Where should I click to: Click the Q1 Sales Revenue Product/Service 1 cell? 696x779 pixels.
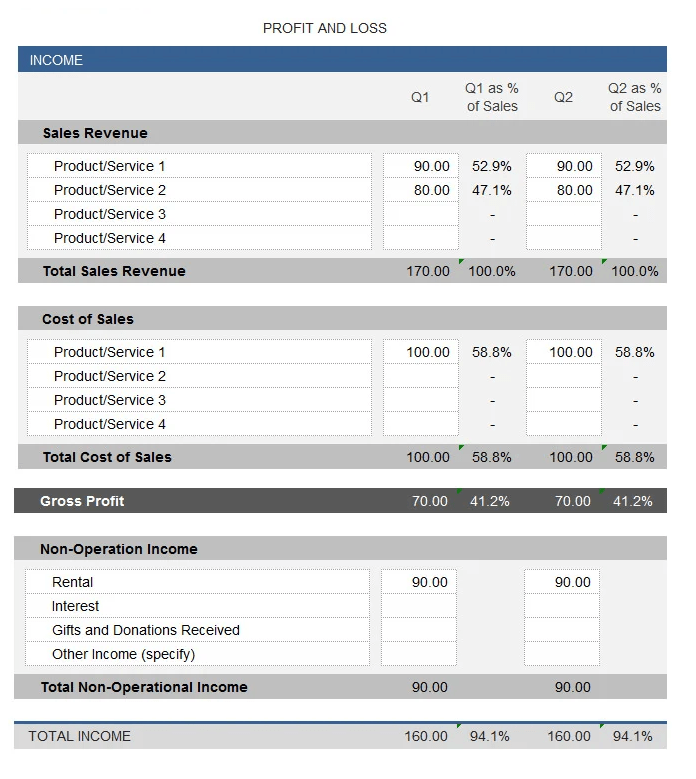click(x=421, y=166)
